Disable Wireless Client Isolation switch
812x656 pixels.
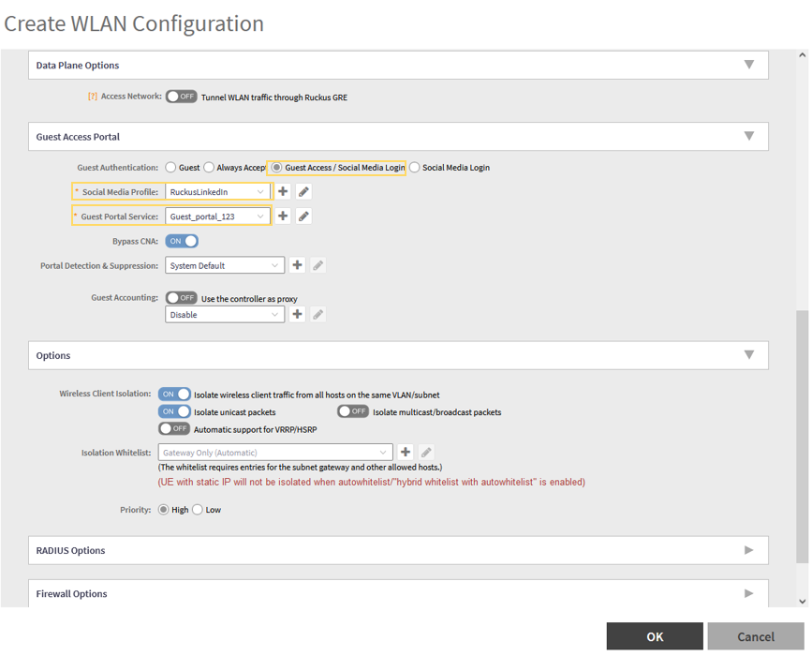[x=174, y=394]
